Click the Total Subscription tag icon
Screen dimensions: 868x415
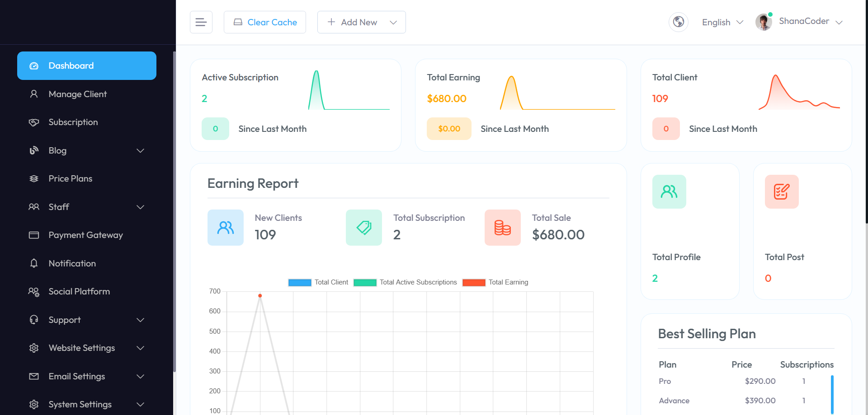click(x=364, y=228)
